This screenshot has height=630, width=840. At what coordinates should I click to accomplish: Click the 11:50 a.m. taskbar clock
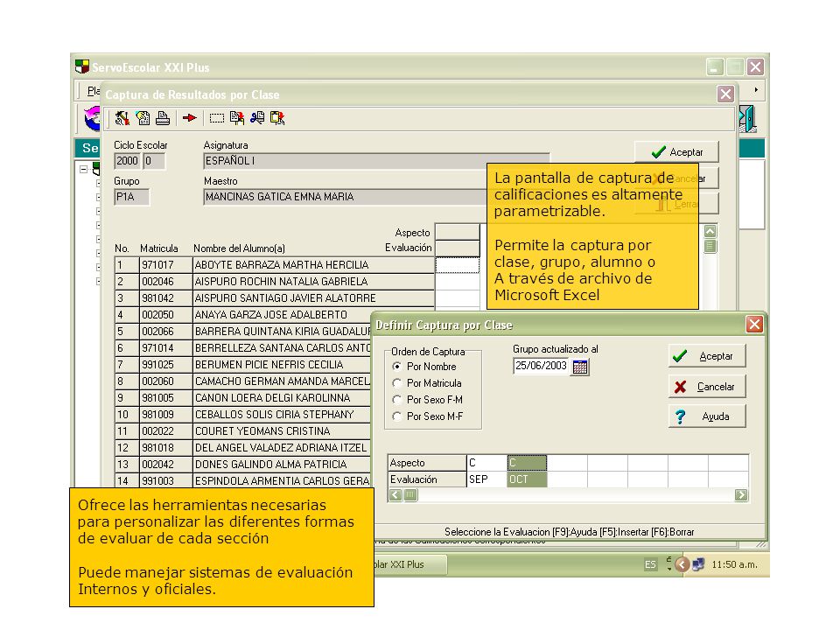pyautogui.click(x=734, y=564)
